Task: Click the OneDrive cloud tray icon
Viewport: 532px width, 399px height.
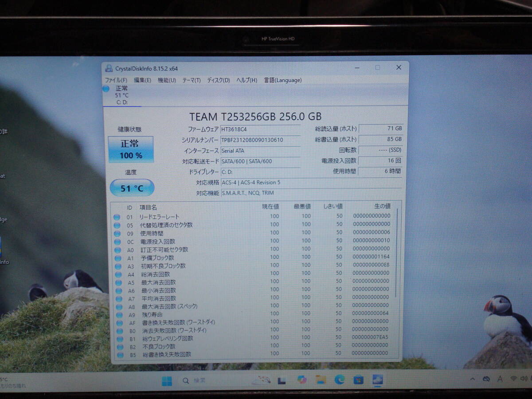Action: 486,379
